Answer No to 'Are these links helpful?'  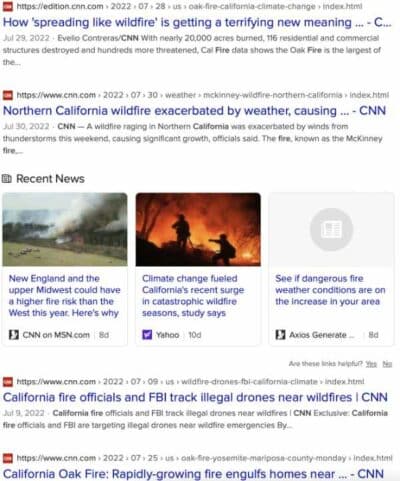[x=387, y=364]
